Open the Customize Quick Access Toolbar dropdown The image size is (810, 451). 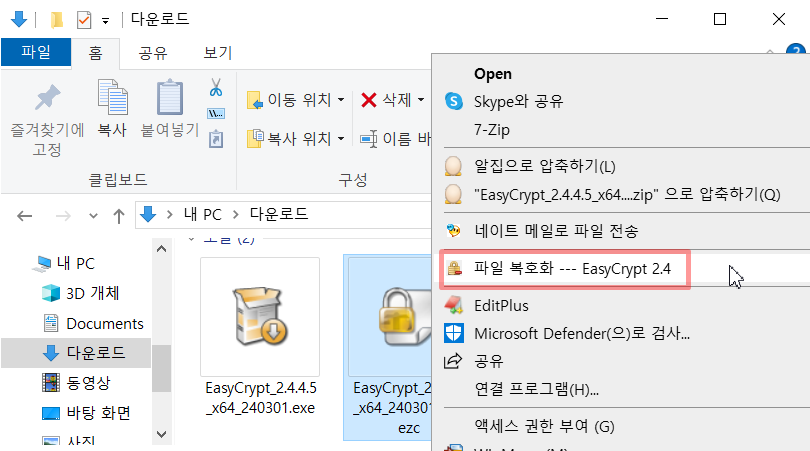105,21
